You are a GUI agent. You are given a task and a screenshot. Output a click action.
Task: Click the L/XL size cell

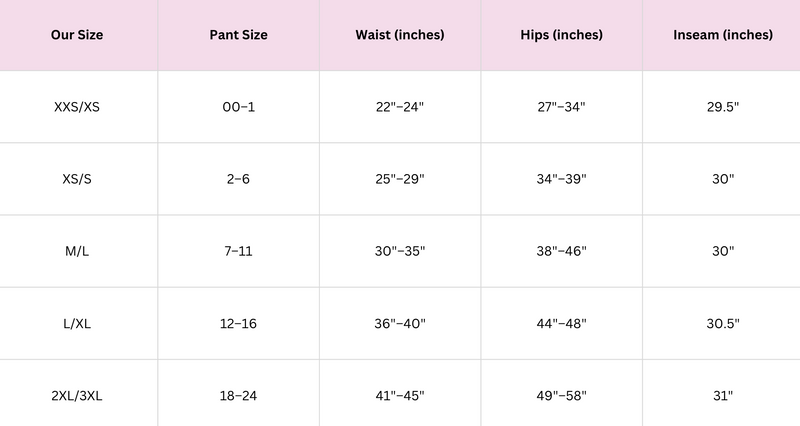(77, 323)
